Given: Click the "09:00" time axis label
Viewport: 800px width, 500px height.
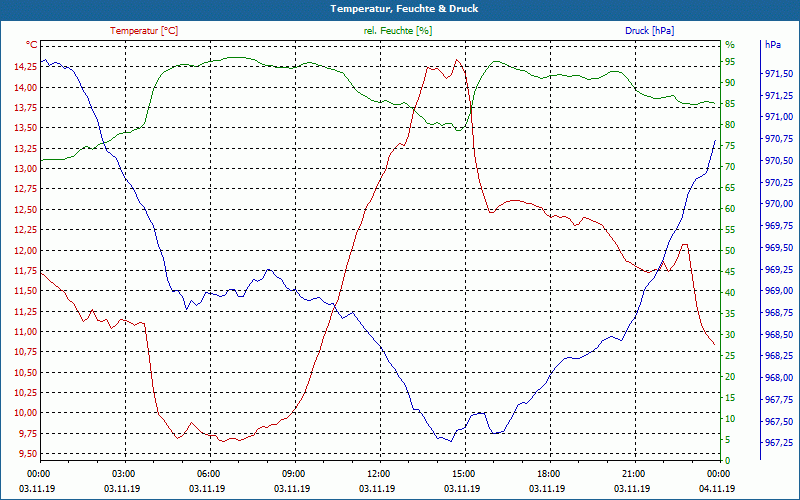Looking at the screenshot, I should (x=292, y=474).
